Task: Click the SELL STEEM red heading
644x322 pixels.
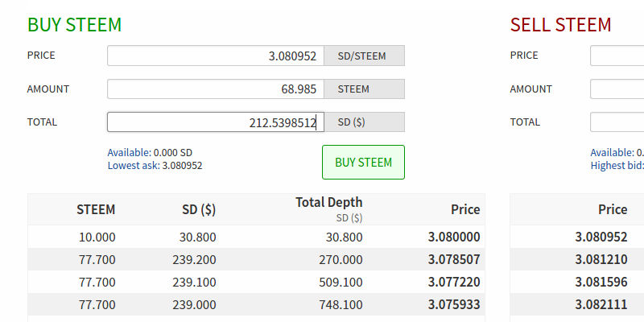Action: (x=560, y=25)
